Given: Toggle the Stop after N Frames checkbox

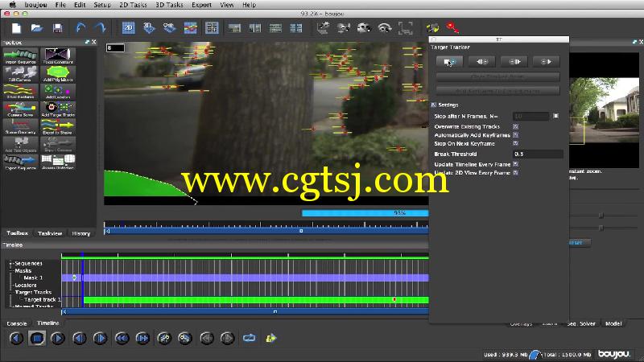Looking at the screenshot, I should [555, 116].
